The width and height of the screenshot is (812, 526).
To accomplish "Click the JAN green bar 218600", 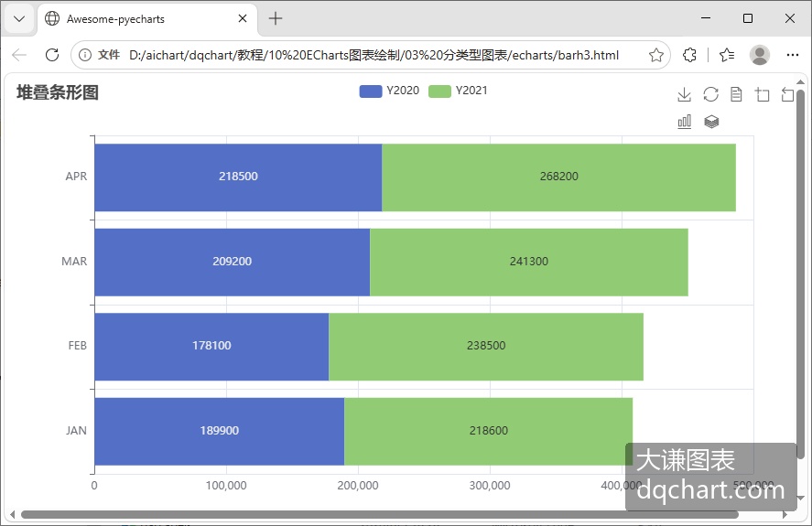I will pyautogui.click(x=488, y=431).
